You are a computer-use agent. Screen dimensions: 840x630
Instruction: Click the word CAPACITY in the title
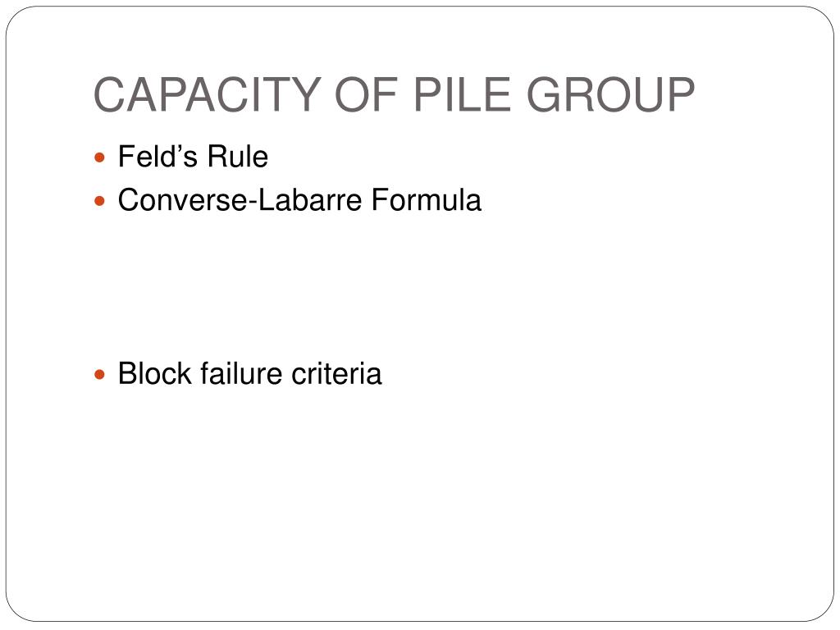(x=208, y=95)
